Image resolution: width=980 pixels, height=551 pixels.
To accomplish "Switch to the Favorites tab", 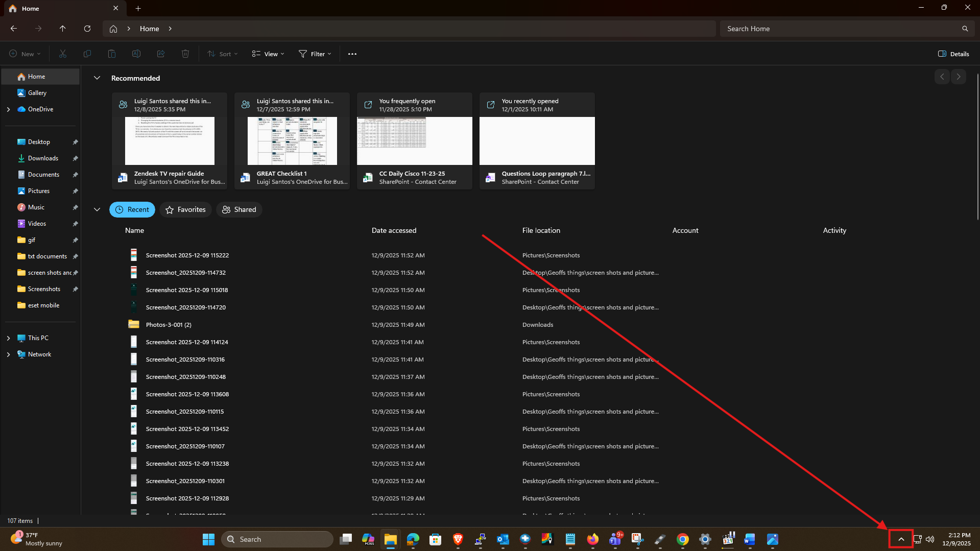I will click(x=185, y=209).
